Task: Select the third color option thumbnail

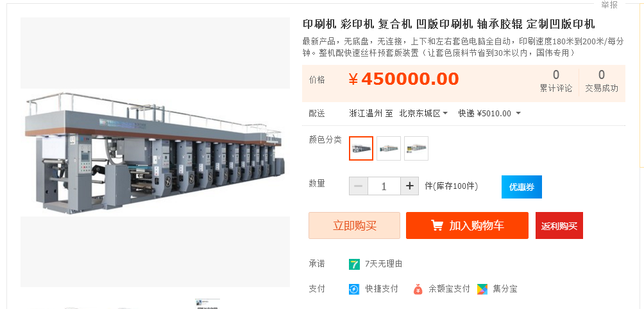Action: click(416, 148)
